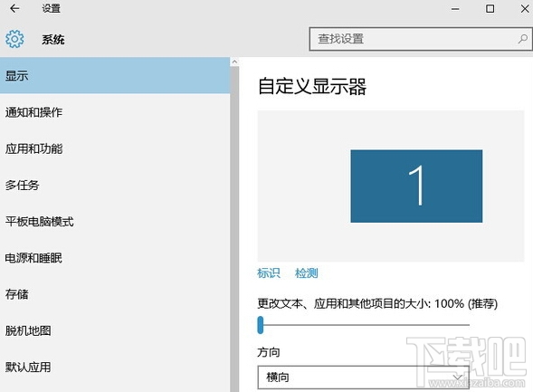Open 多任务 settings

click(x=115, y=185)
